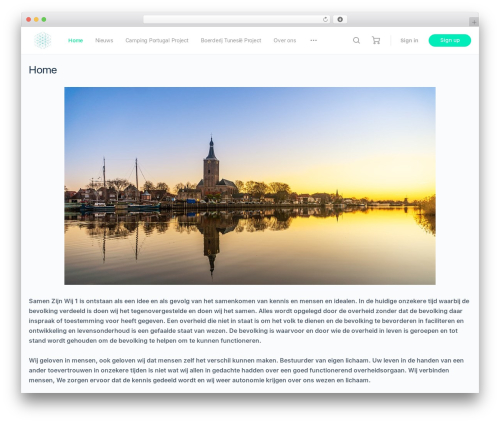Screen dimensions: 500x423
Task: Open a new tab with the plus button
Action: [x=474, y=22]
